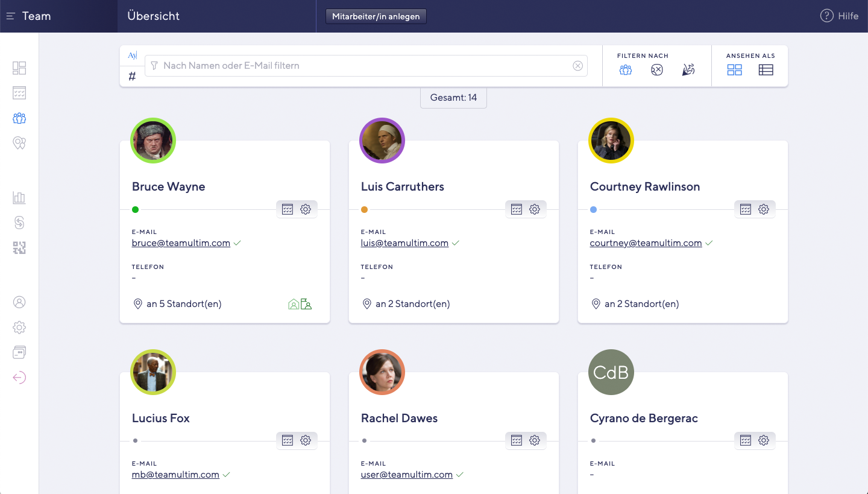Screen dimensions: 868x494
Task: Open the Hilfe help icon
Action: (x=827, y=16)
